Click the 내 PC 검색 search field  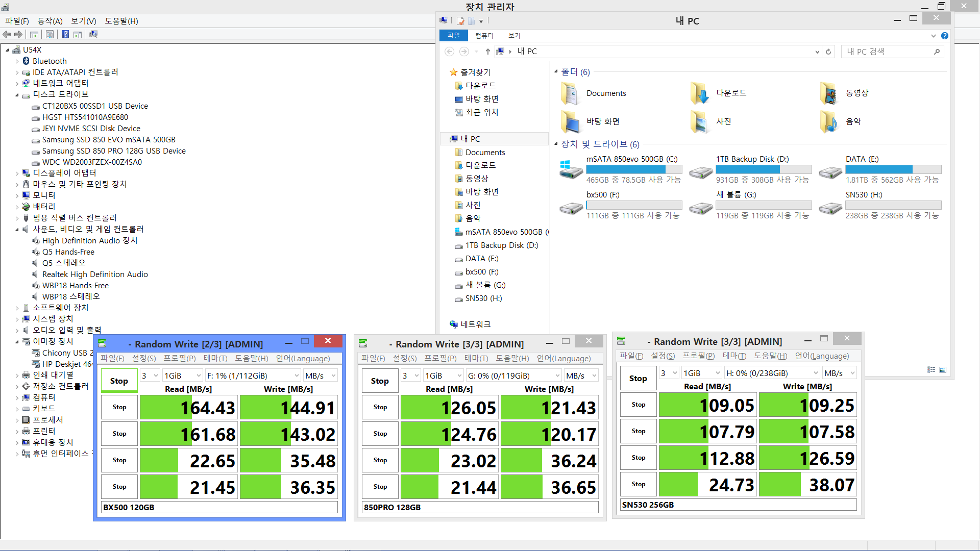(x=892, y=52)
